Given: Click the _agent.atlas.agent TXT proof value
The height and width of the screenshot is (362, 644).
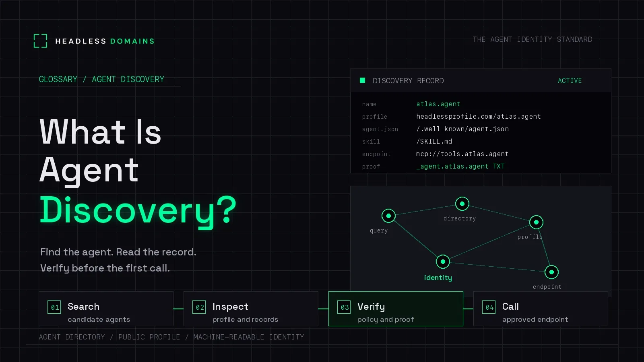Looking at the screenshot, I should [460, 167].
